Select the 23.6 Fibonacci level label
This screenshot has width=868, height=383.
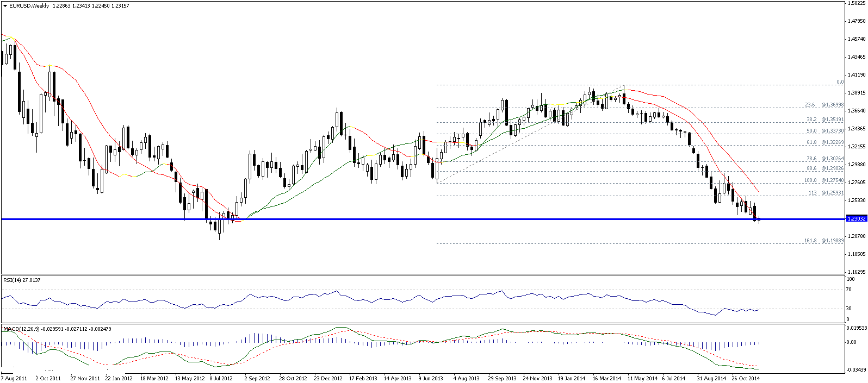click(824, 105)
